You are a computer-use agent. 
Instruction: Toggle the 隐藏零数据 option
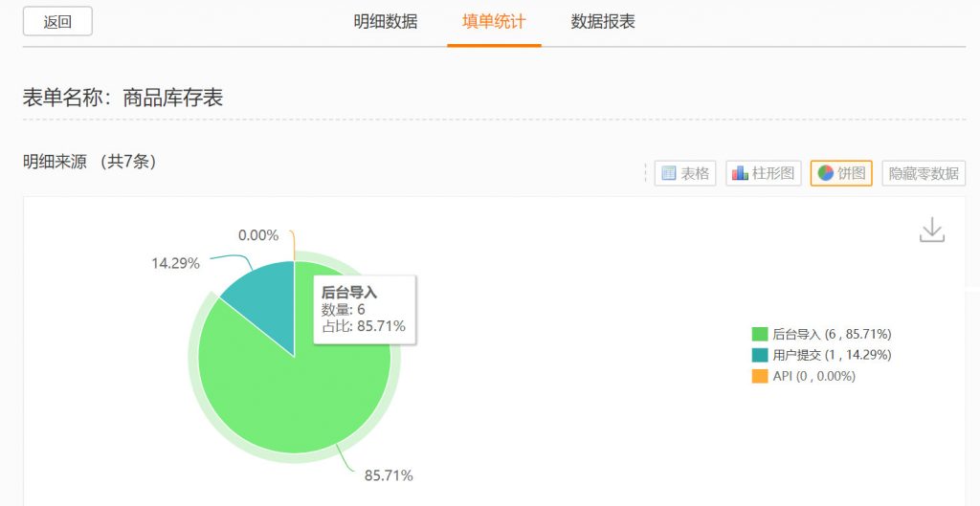click(924, 173)
